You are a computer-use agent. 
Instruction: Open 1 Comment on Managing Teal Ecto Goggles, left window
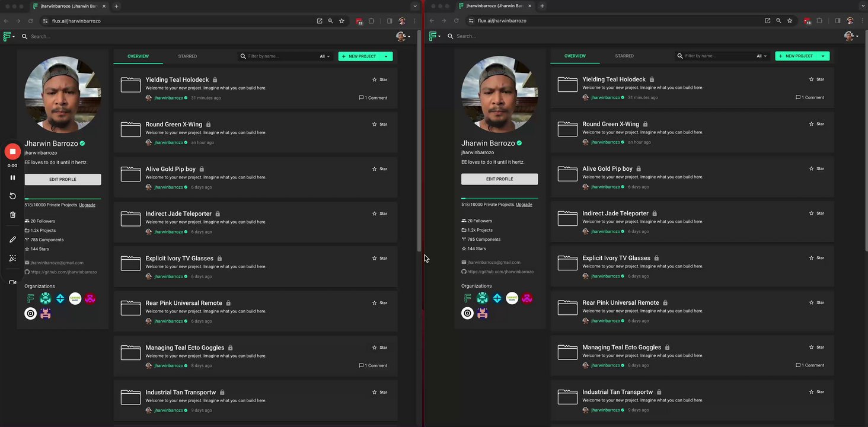(373, 365)
